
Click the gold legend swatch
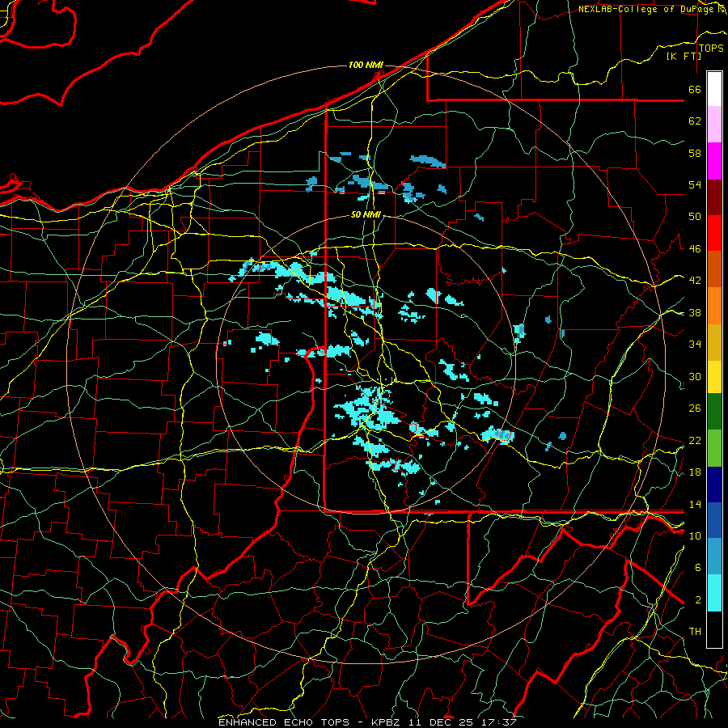click(714, 343)
